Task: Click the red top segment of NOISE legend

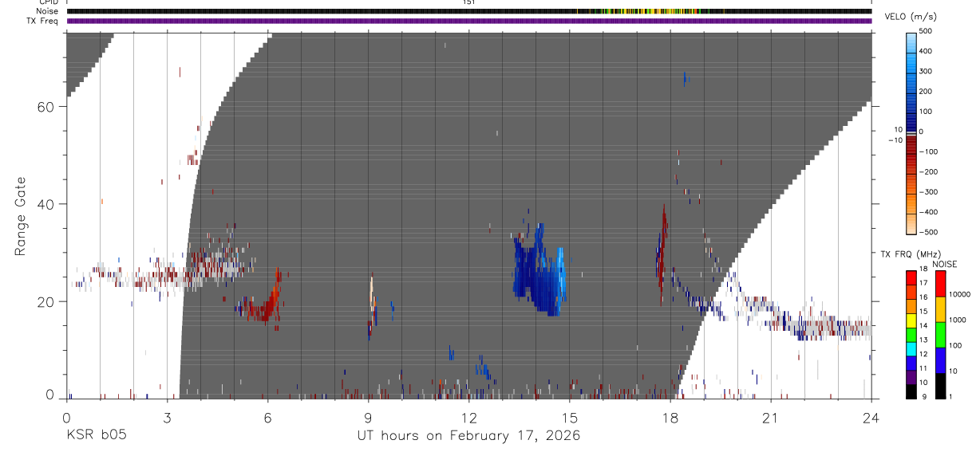Action: [941, 284]
